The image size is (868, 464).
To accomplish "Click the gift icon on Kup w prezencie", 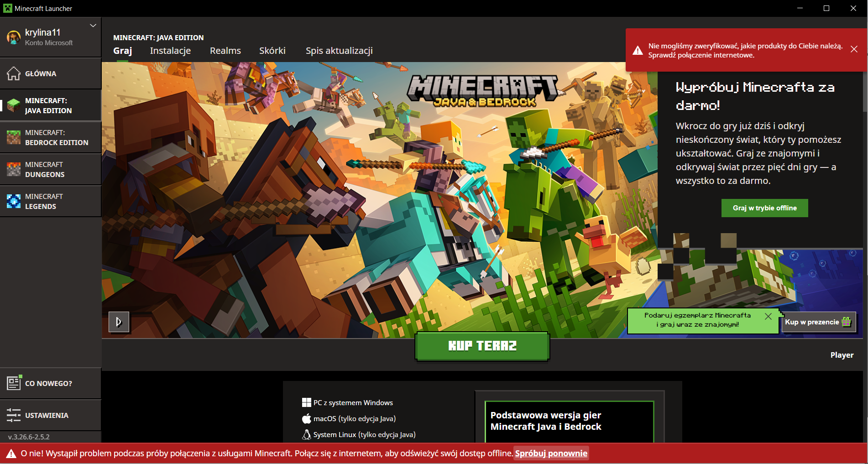I will click(846, 322).
